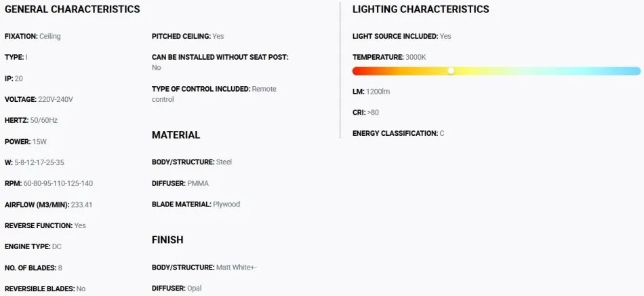Click the RPM 60-80-95-110-125-140 value

click(58, 183)
